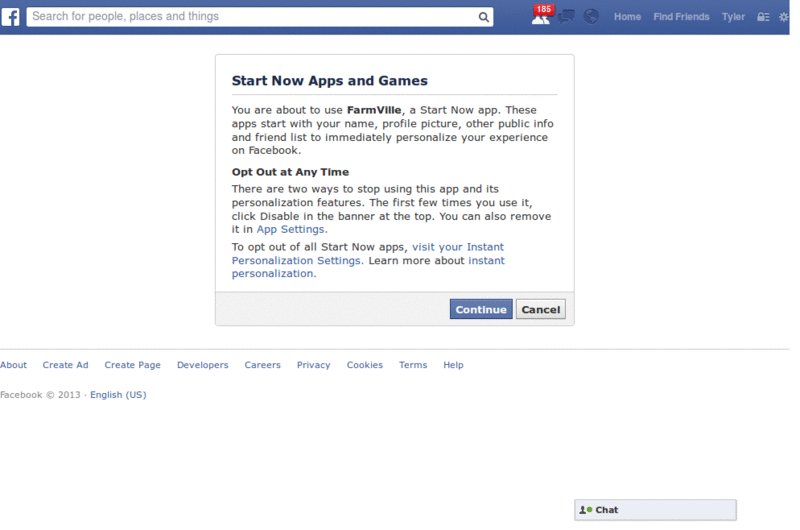Open privacy shortcuts lock icon
The height and width of the screenshot is (530, 800).
click(763, 17)
